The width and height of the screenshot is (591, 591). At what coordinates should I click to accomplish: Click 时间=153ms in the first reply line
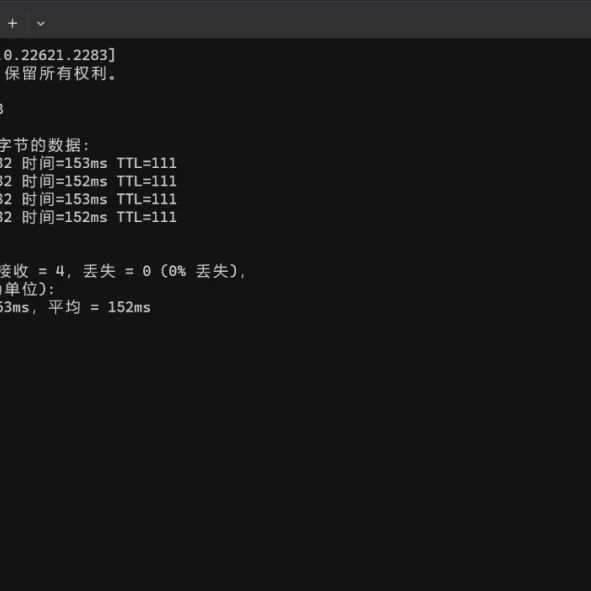pos(64,163)
